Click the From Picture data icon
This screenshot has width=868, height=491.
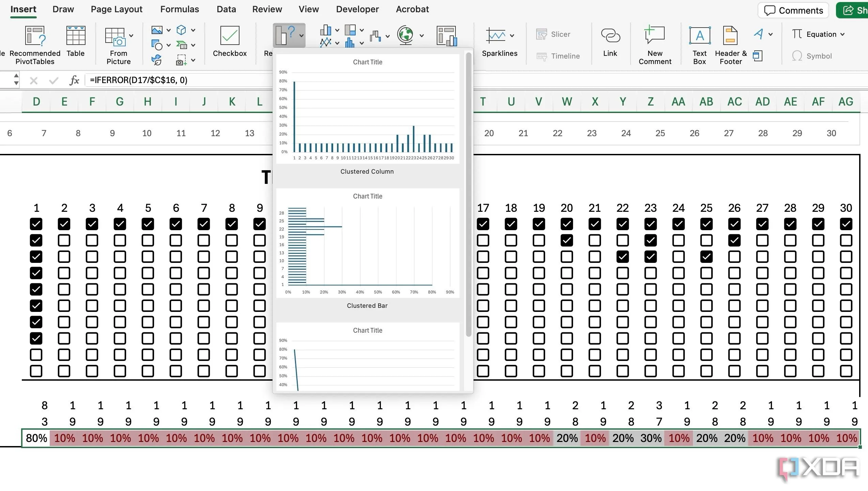(x=115, y=37)
